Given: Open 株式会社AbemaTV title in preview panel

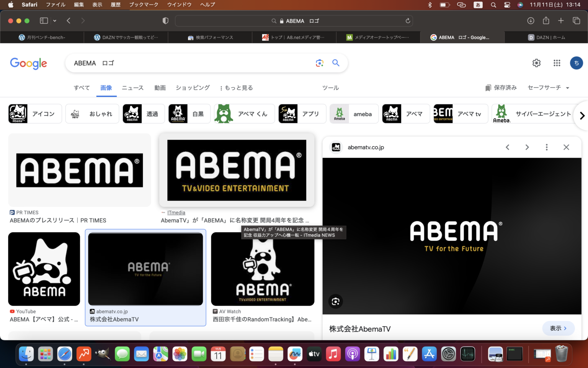Looking at the screenshot, I should pyautogui.click(x=360, y=329).
